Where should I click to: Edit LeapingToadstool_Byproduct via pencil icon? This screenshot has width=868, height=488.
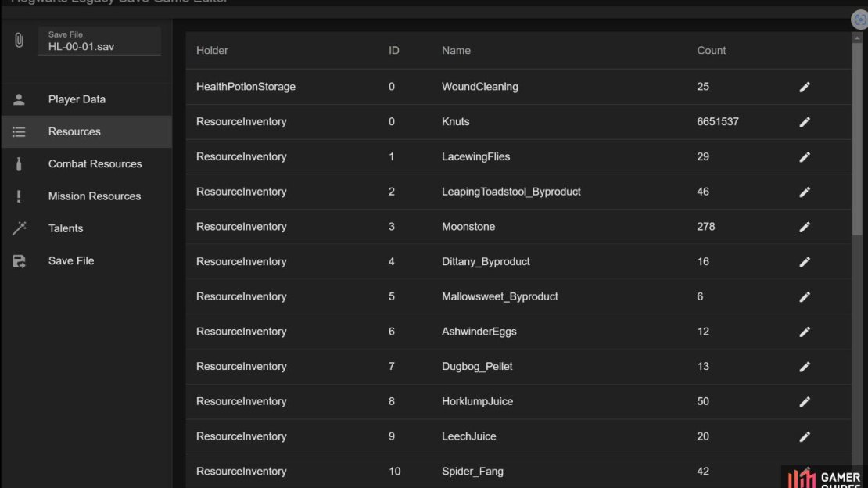(805, 192)
